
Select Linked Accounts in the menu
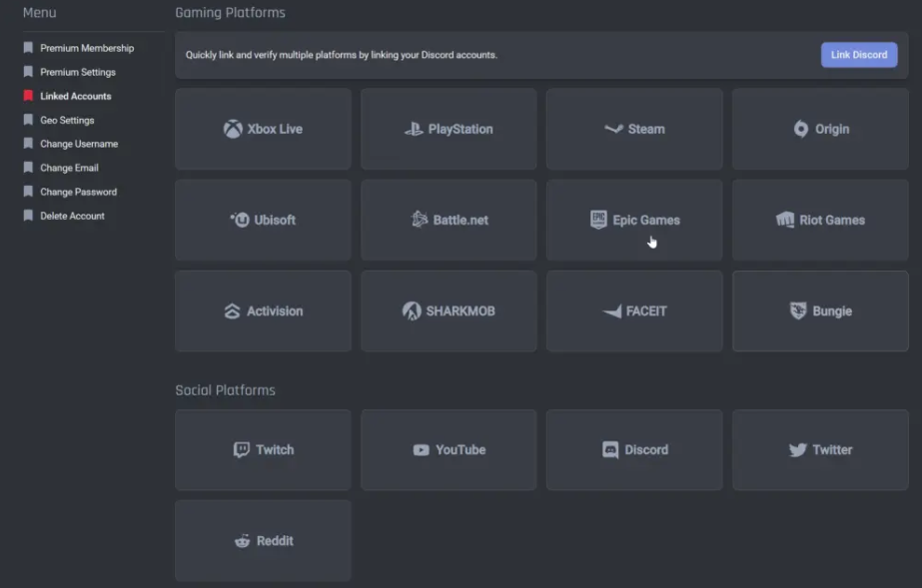[75, 96]
